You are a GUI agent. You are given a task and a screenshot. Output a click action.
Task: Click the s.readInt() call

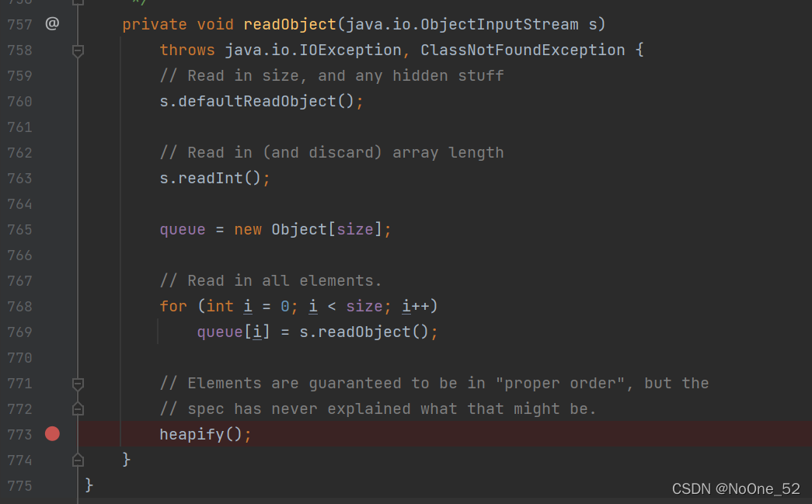211,178
